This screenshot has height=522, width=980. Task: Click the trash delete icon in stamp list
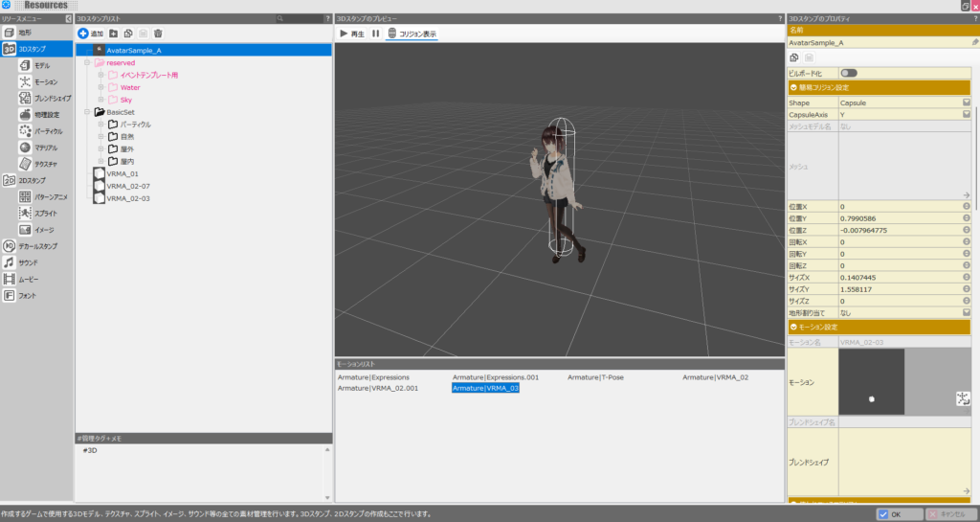158,34
